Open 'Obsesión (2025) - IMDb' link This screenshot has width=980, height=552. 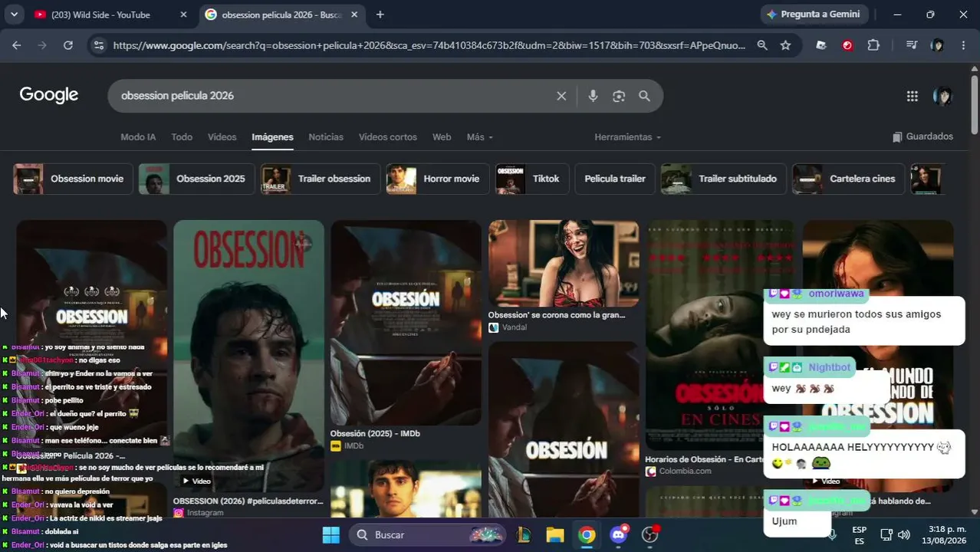[x=375, y=433]
